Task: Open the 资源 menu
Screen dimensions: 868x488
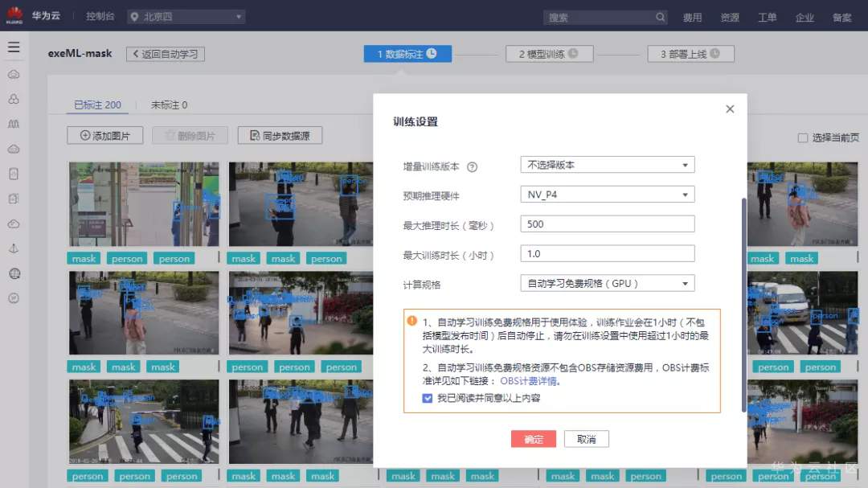Action: tap(730, 17)
